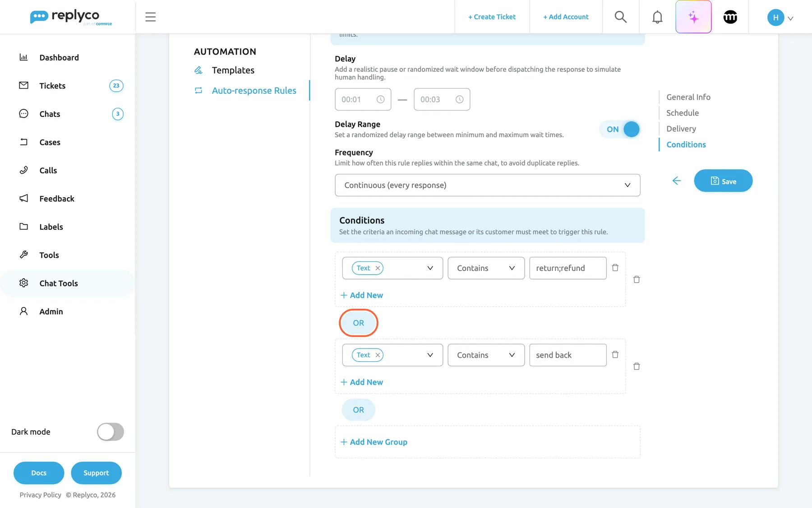Open notifications bell icon
Image resolution: width=812 pixels, height=508 pixels.
[x=657, y=17]
